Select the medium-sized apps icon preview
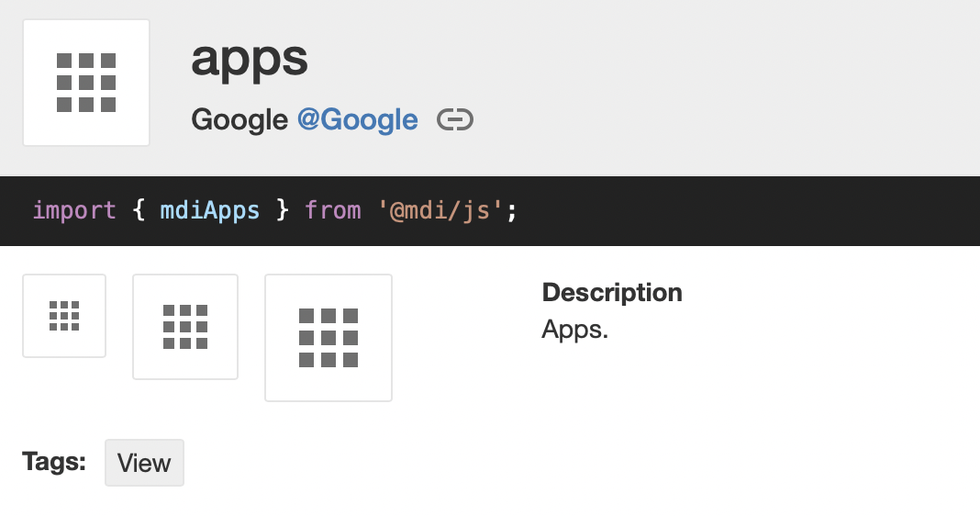This screenshot has height=516, width=980. [185, 327]
